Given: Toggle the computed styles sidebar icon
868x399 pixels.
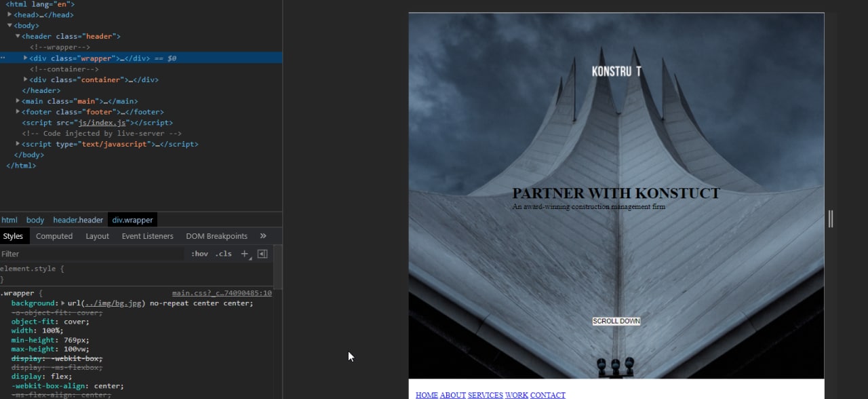Looking at the screenshot, I should click(x=262, y=254).
